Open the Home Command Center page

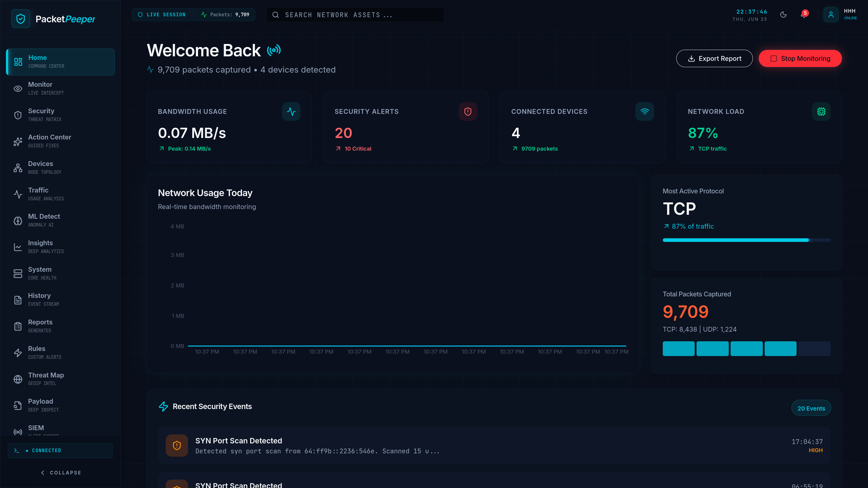(x=61, y=62)
